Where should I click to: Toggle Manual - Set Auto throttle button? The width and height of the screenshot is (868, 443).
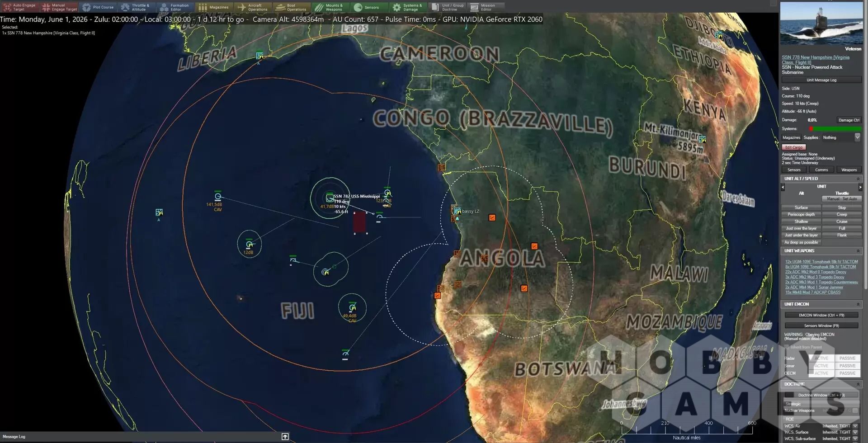click(842, 199)
